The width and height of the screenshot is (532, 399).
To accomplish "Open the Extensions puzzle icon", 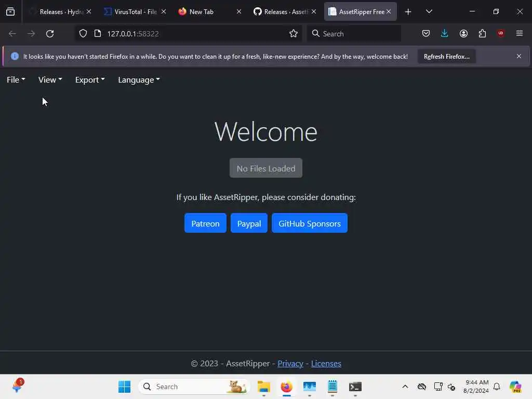I will [x=482, y=34].
